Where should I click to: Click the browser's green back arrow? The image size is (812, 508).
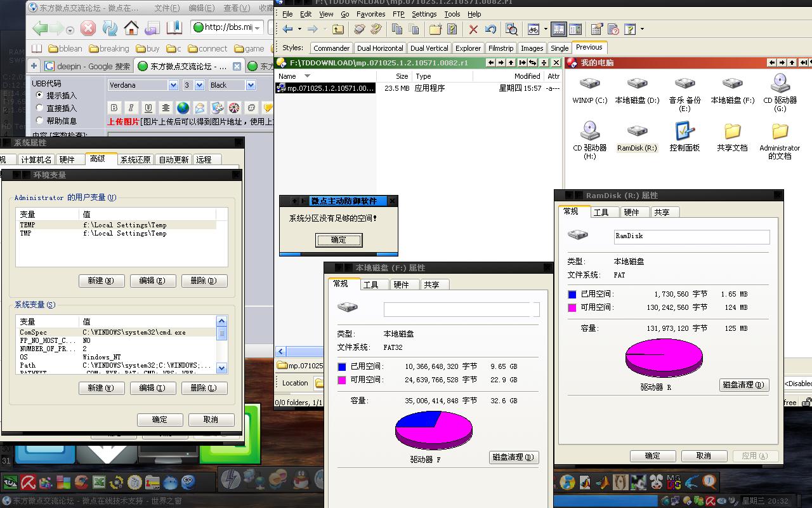point(40,27)
